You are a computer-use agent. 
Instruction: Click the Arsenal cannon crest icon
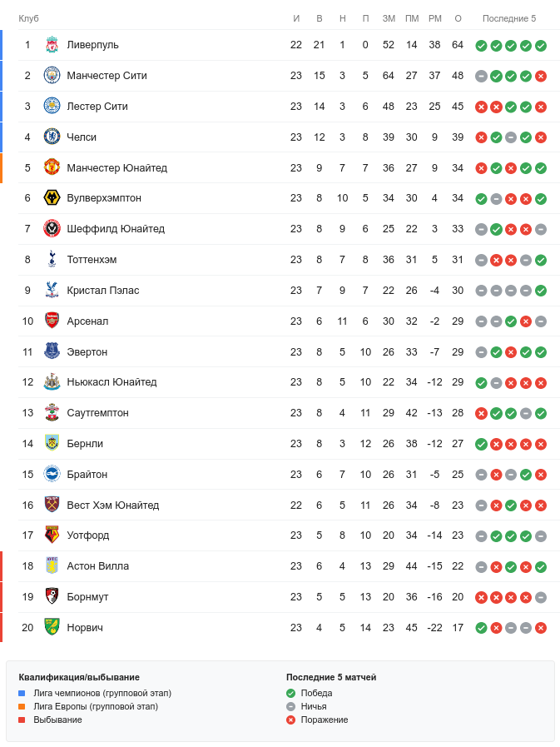[52, 321]
